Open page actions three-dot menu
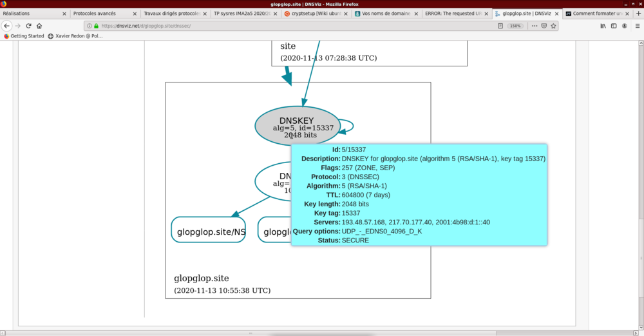This screenshot has height=336, width=644. point(534,26)
